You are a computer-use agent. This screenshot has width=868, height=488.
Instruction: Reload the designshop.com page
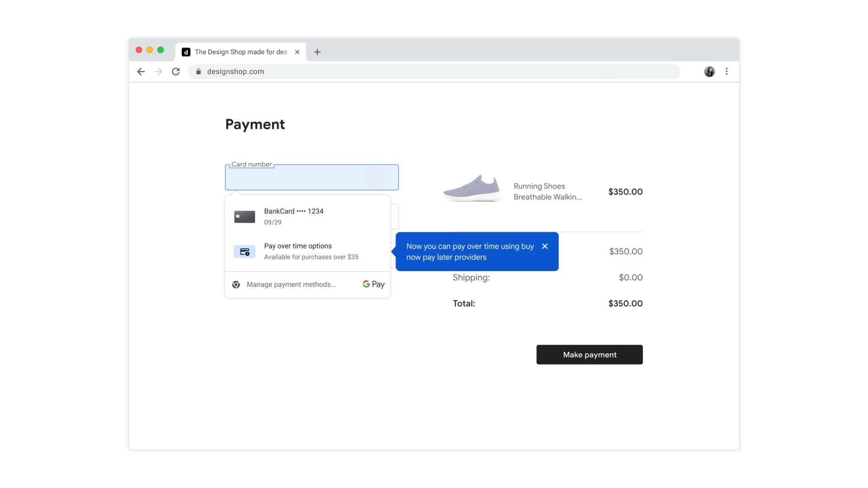tap(176, 71)
